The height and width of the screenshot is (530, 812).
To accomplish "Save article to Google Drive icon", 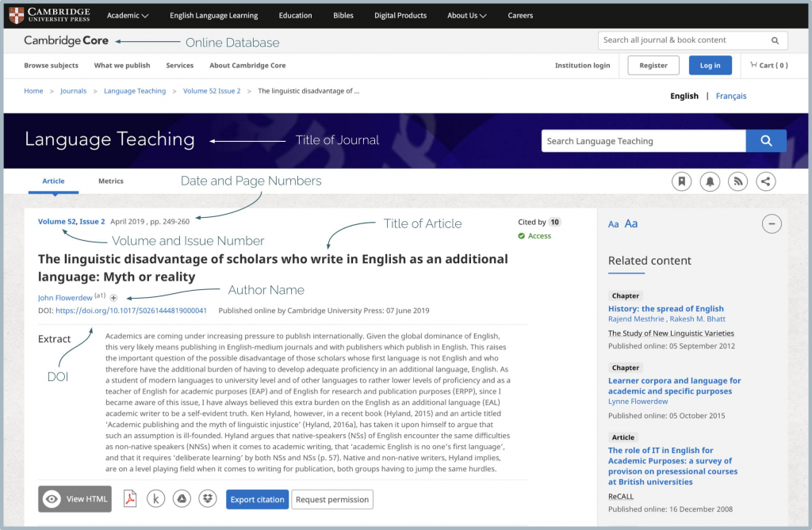I will (x=182, y=499).
